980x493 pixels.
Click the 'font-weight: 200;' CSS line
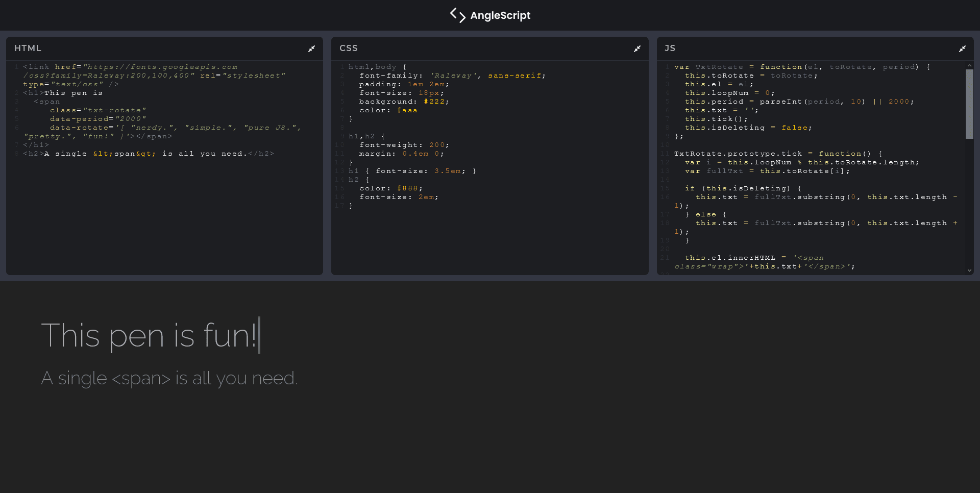tap(404, 145)
